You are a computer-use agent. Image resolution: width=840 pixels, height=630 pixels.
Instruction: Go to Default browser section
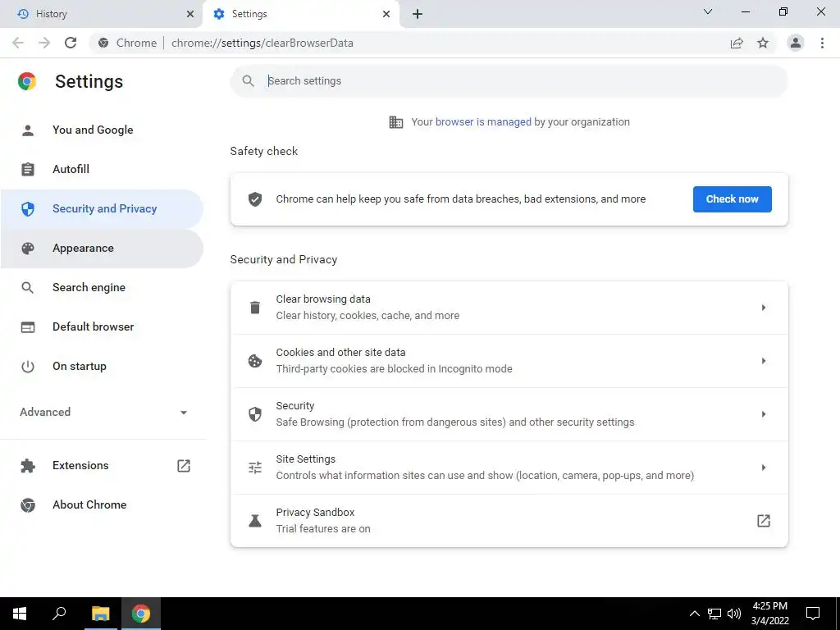(x=102, y=326)
